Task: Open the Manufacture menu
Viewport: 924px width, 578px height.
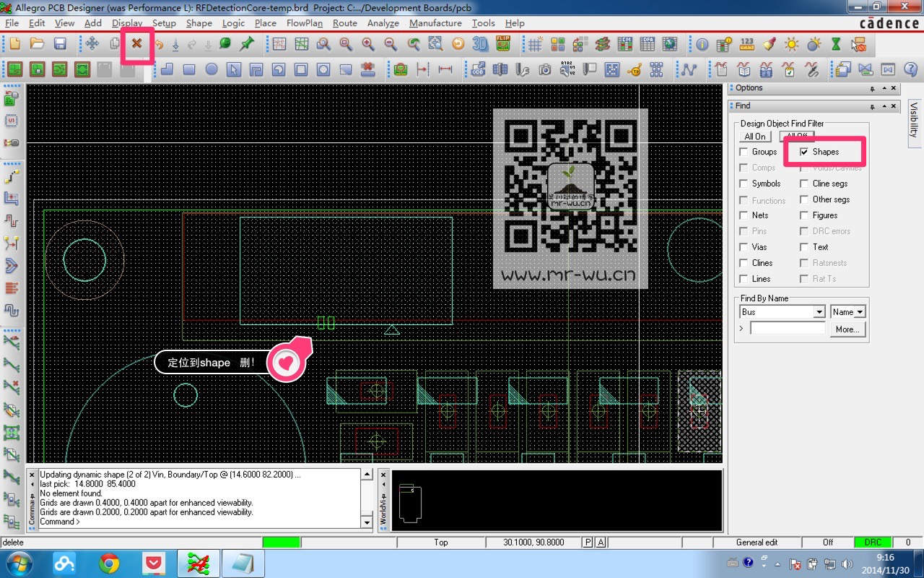Action: [435, 23]
